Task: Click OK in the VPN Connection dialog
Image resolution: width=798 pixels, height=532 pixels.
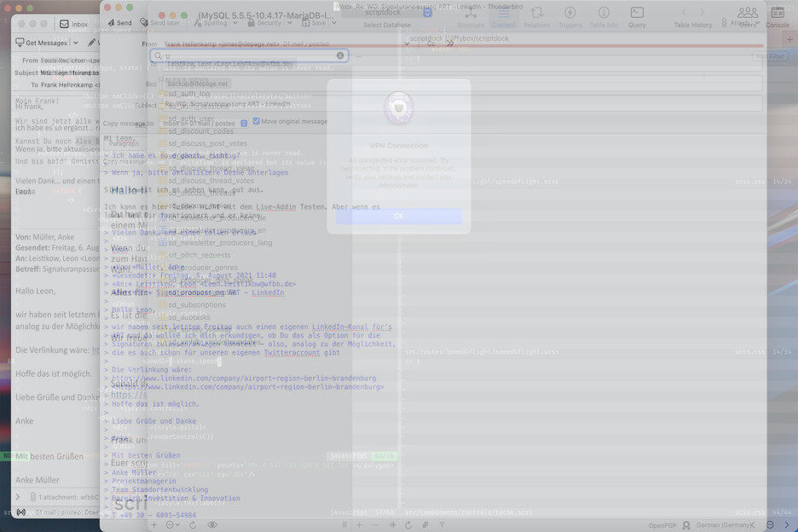Action: click(398, 216)
